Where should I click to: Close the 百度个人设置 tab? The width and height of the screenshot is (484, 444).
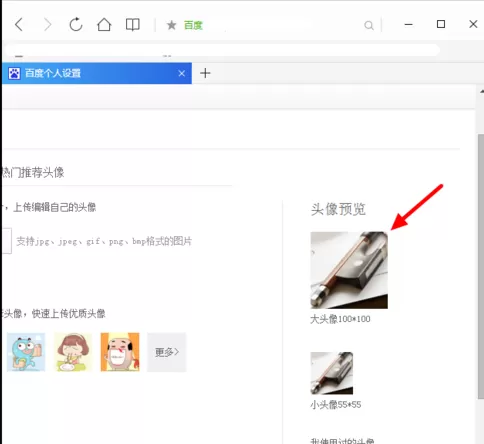tap(181, 73)
